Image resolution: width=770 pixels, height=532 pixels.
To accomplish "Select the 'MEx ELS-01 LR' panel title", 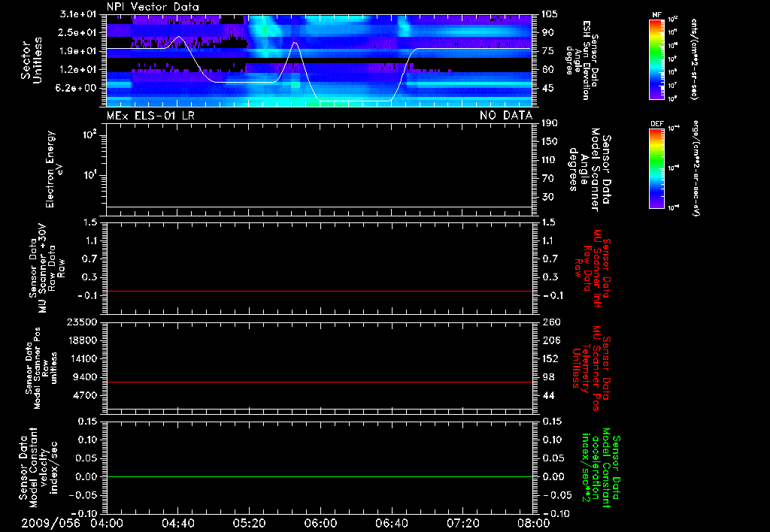I will [150, 115].
